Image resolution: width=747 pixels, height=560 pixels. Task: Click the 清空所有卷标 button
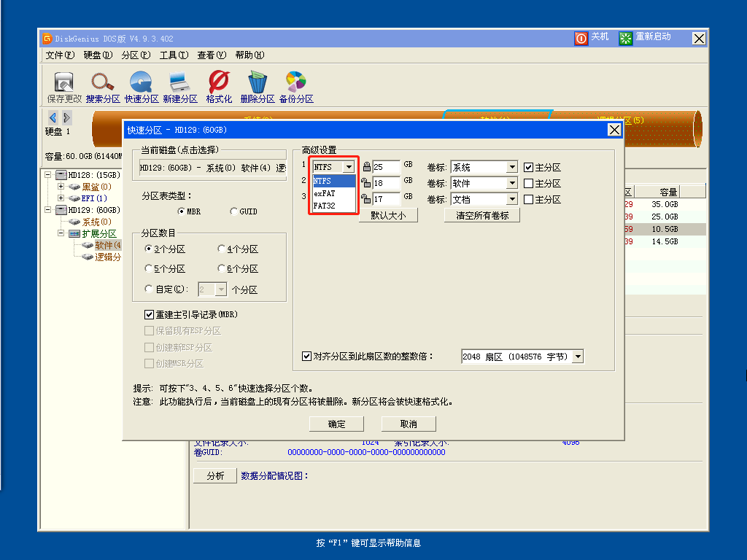482,215
